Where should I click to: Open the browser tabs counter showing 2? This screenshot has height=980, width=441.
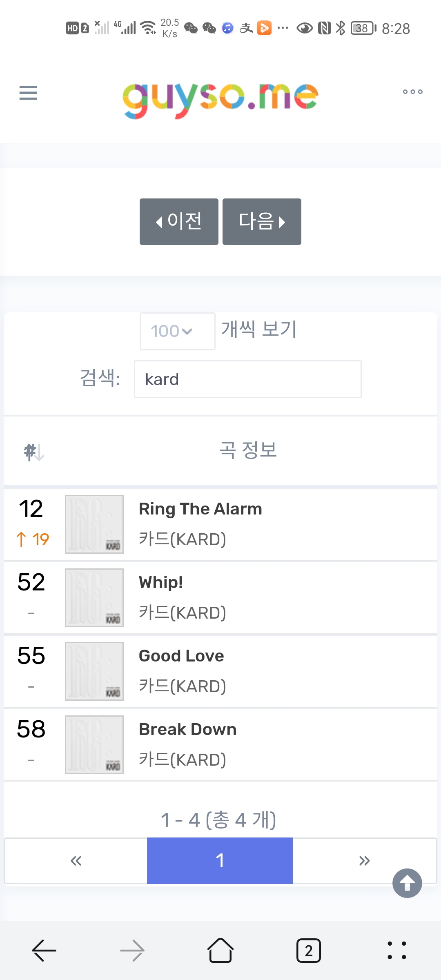[309, 950]
